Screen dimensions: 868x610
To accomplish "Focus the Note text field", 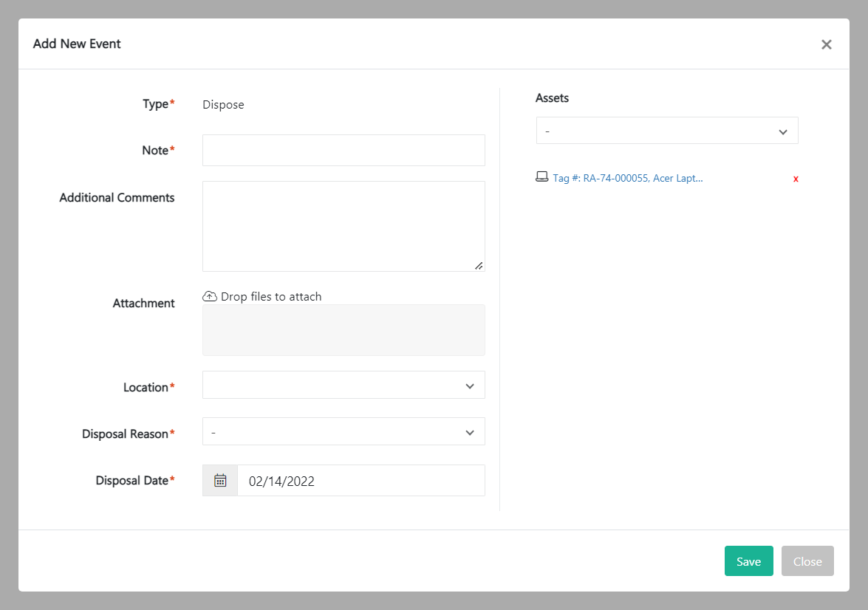I will point(344,151).
